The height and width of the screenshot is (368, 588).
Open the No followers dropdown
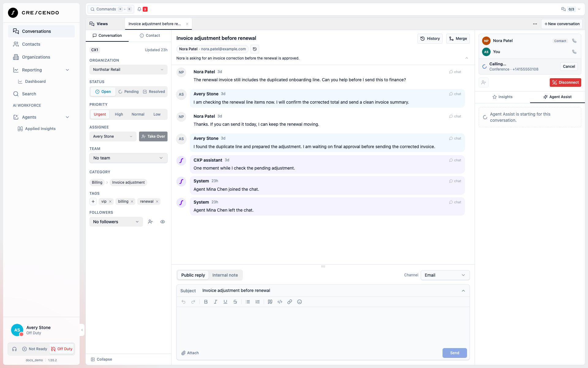click(116, 222)
